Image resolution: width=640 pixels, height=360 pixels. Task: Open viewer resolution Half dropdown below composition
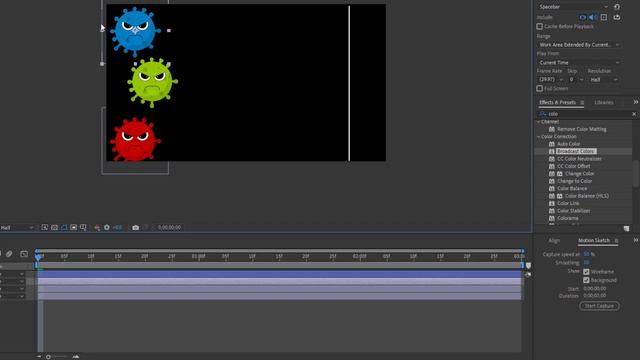point(16,228)
